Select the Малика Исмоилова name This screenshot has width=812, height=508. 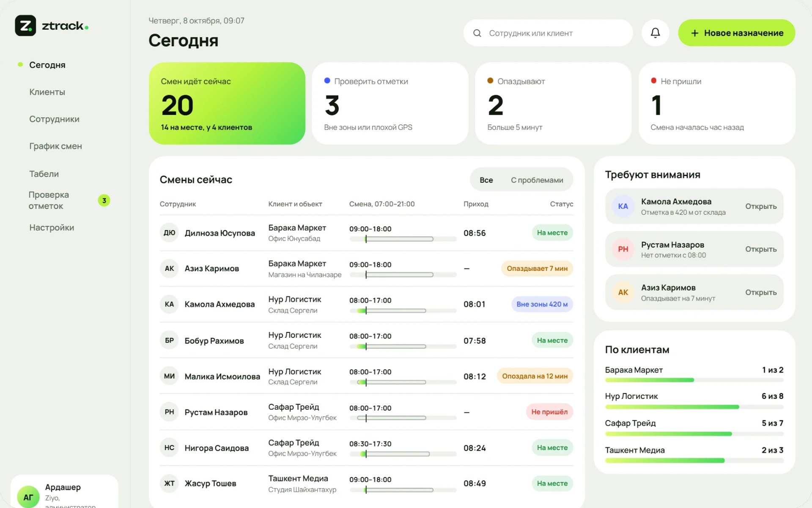(222, 376)
